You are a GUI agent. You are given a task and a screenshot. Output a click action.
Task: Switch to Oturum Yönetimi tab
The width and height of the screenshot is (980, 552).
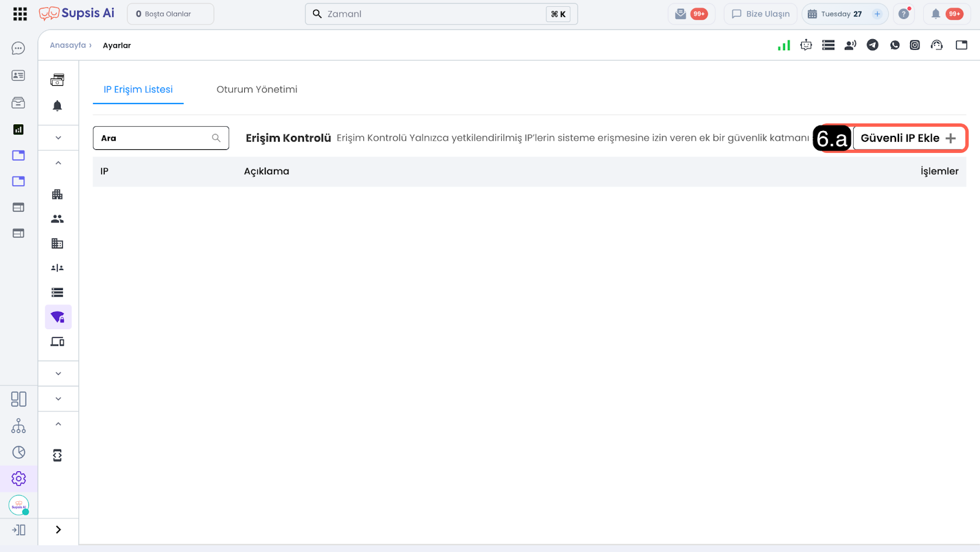(257, 89)
